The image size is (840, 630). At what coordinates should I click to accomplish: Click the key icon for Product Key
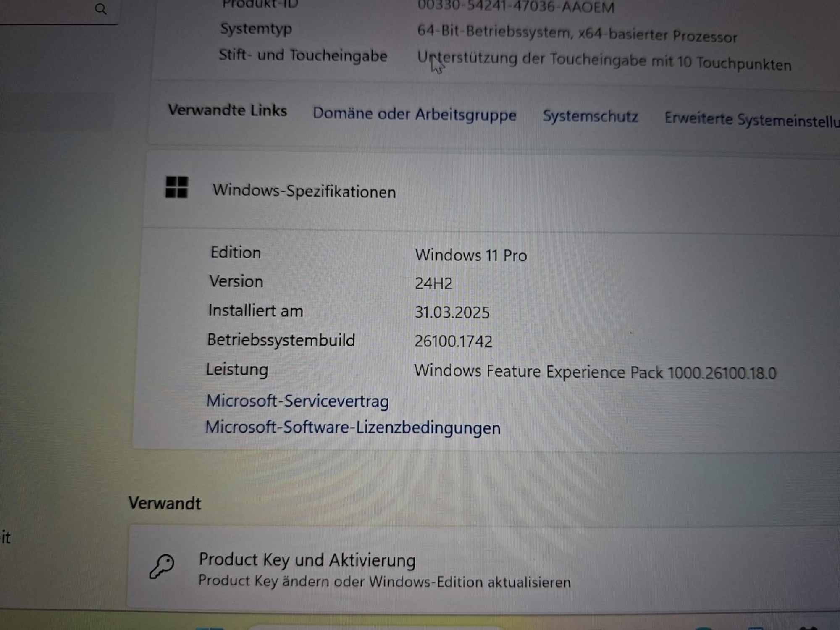click(x=162, y=567)
